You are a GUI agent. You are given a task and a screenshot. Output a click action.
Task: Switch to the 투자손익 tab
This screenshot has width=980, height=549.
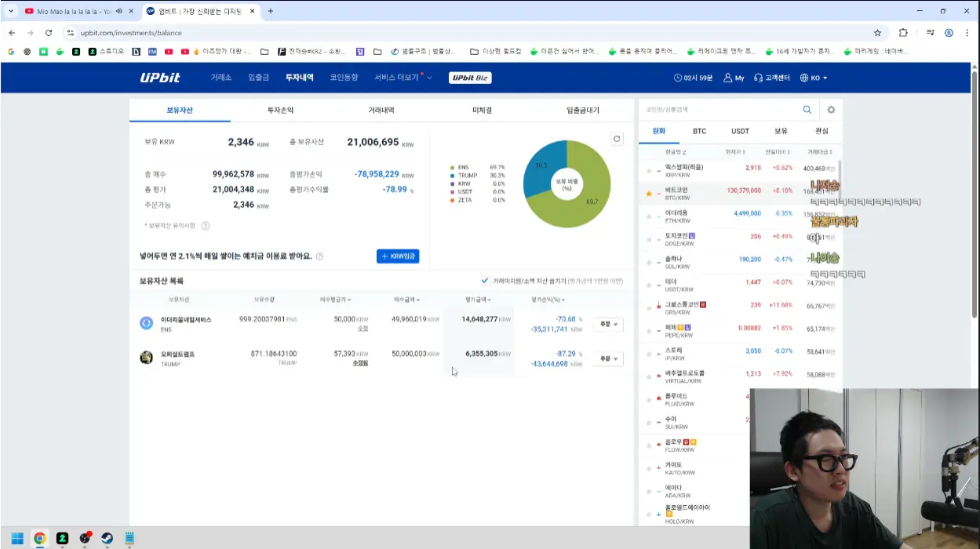pyautogui.click(x=280, y=111)
